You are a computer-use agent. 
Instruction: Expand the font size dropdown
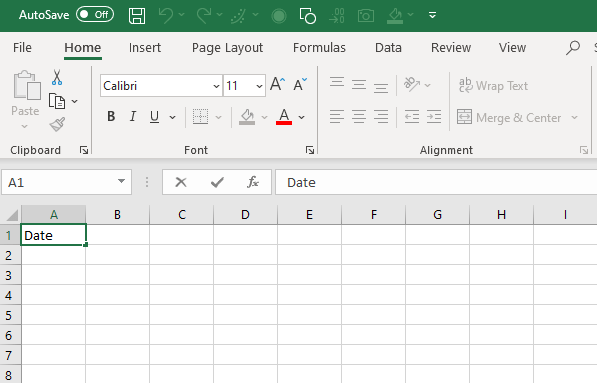click(259, 86)
